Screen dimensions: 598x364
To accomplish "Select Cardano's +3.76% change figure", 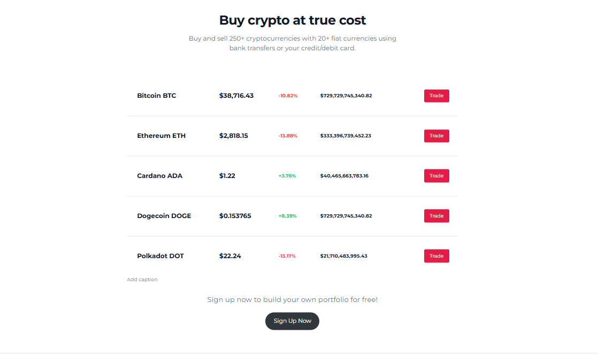I will (287, 176).
